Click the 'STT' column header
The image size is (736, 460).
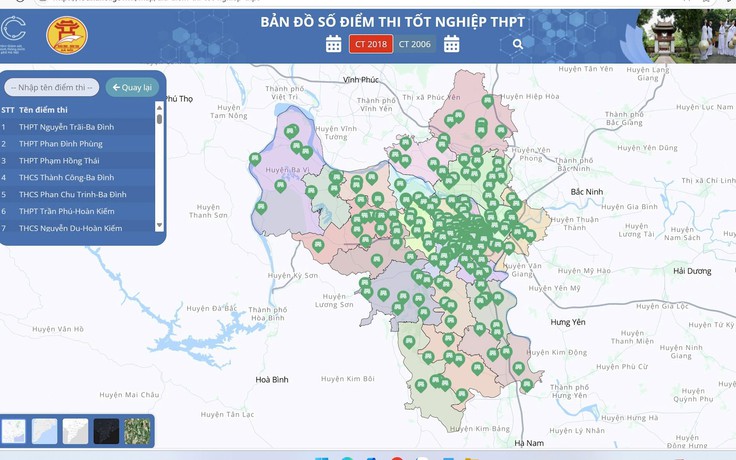(x=8, y=110)
